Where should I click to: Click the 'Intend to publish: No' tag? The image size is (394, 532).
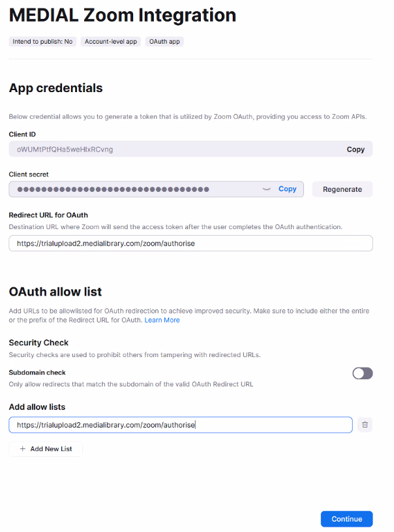pyautogui.click(x=42, y=41)
